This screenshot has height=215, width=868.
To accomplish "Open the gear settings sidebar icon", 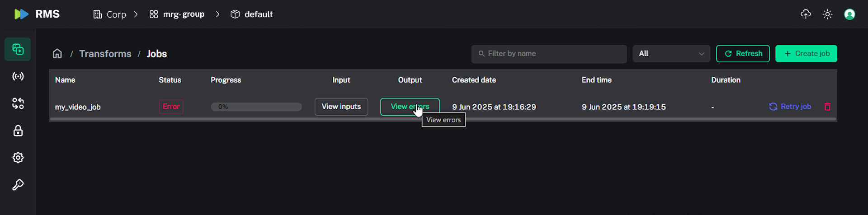I will [x=18, y=158].
